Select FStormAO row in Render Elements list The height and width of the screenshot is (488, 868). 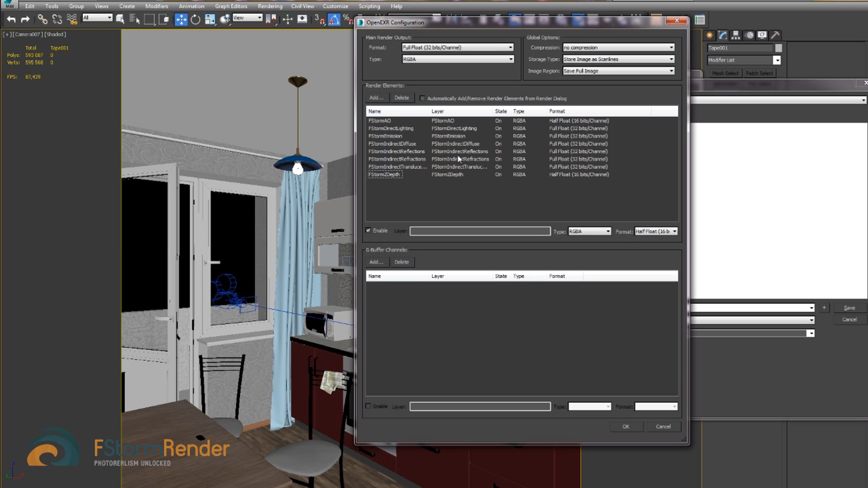(522, 121)
